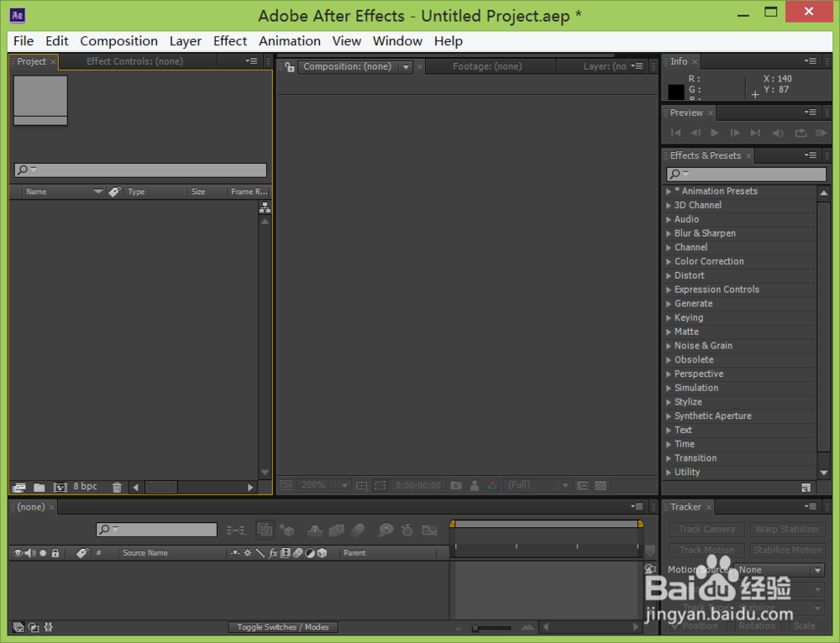
Task: Open the Composition menu
Action: pyautogui.click(x=119, y=41)
